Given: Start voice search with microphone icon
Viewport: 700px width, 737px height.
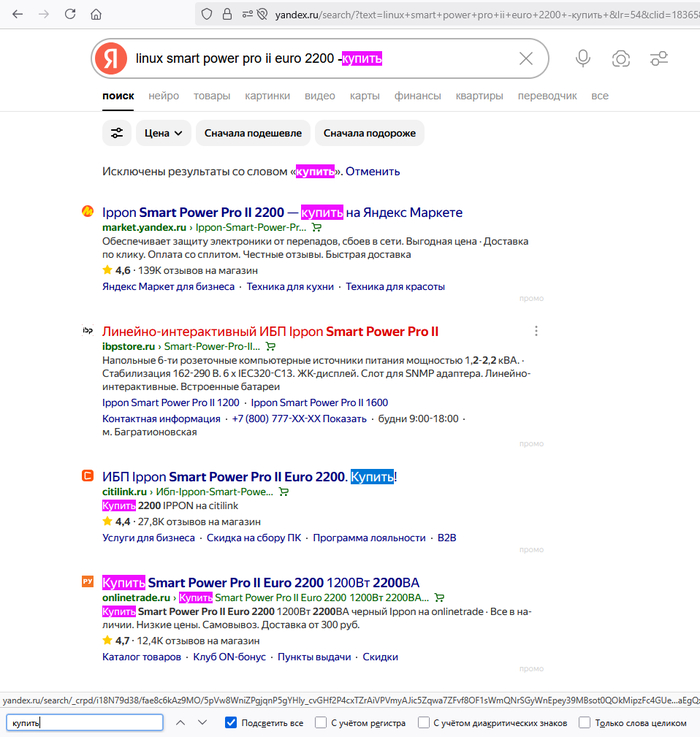Looking at the screenshot, I should point(583,59).
